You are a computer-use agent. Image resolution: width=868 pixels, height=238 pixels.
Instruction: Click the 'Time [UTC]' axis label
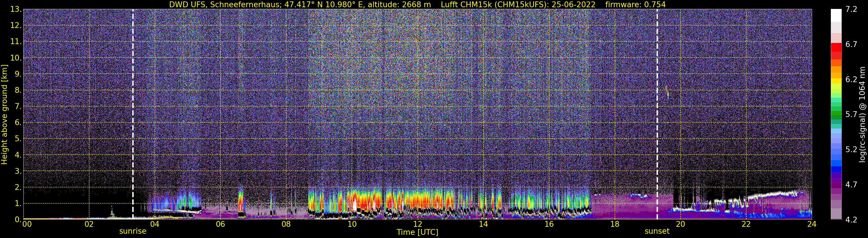417,232
